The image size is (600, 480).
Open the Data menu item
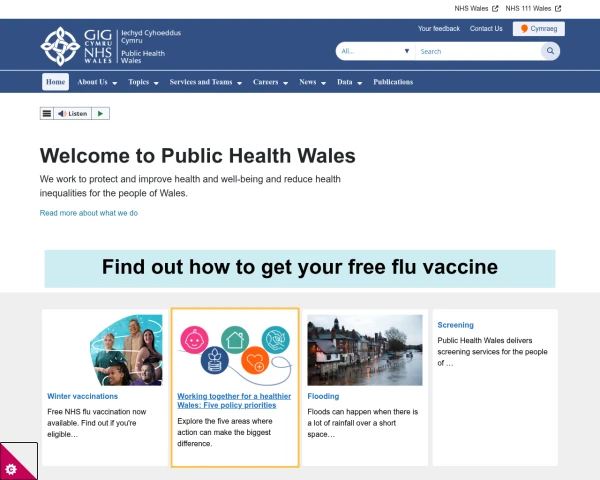tap(345, 82)
